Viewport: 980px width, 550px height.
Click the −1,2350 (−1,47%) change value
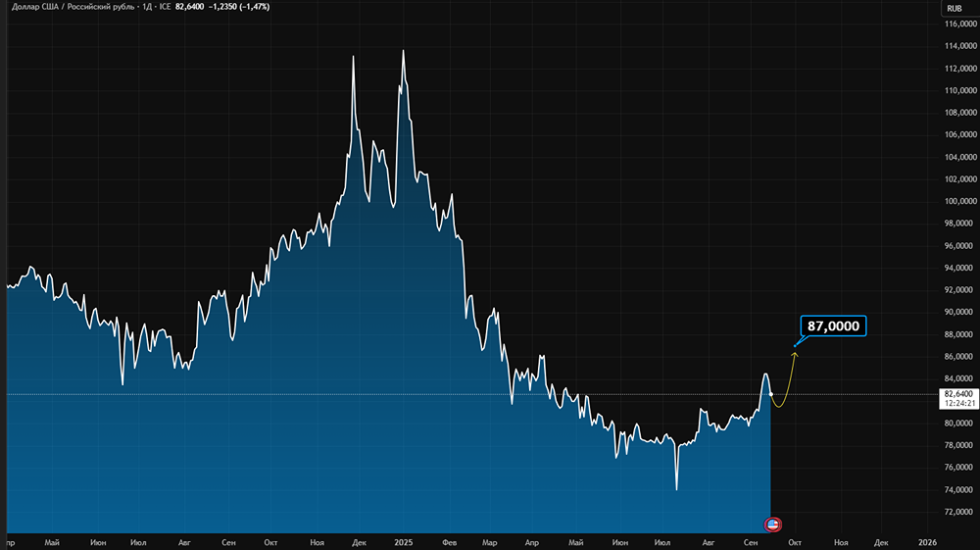point(240,7)
